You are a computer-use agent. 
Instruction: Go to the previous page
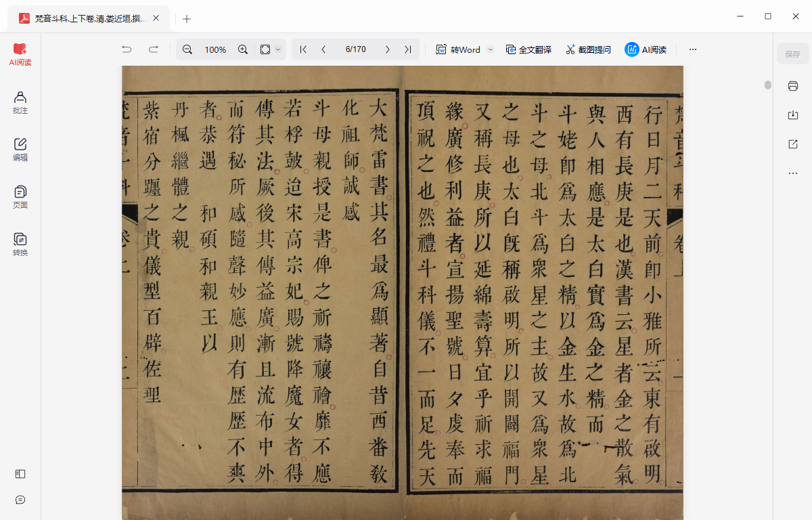pyautogui.click(x=323, y=49)
